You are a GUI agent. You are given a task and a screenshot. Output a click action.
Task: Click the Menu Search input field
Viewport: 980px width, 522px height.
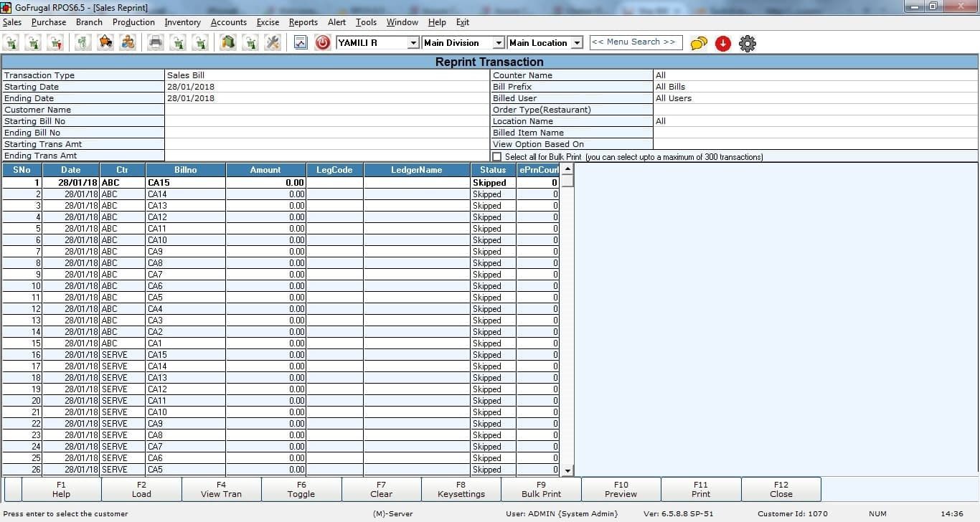(635, 42)
